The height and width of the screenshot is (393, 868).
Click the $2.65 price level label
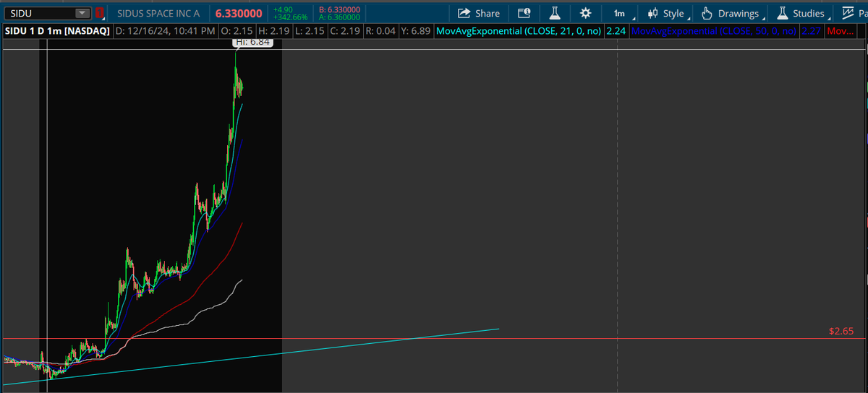841,331
